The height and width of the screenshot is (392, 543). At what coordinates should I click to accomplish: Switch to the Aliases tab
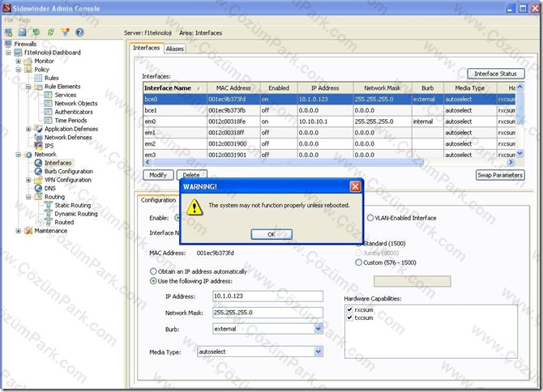point(174,49)
